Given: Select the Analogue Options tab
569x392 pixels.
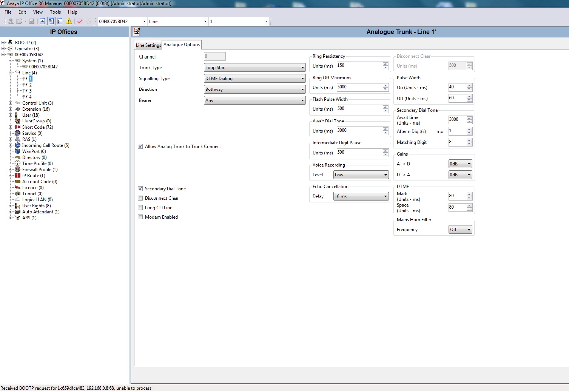Looking at the screenshot, I should pos(182,45).
